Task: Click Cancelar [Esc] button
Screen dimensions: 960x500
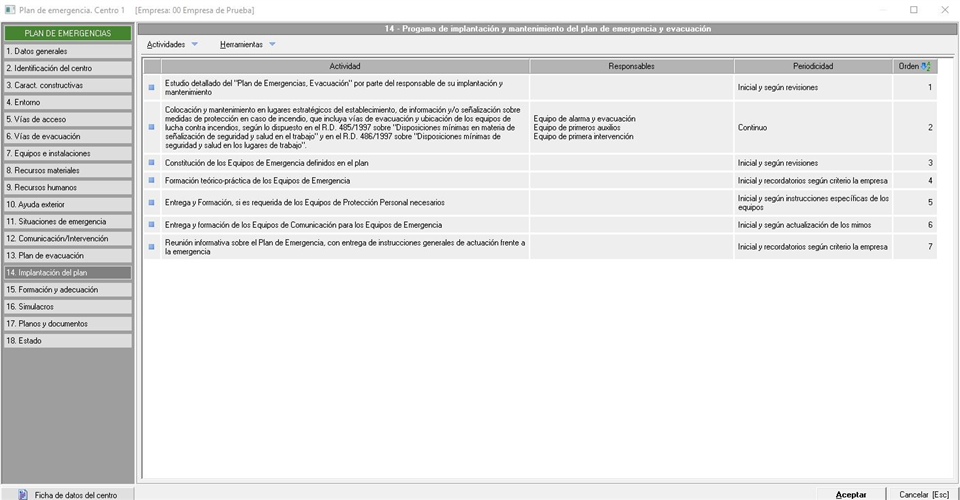Action: pos(924,494)
